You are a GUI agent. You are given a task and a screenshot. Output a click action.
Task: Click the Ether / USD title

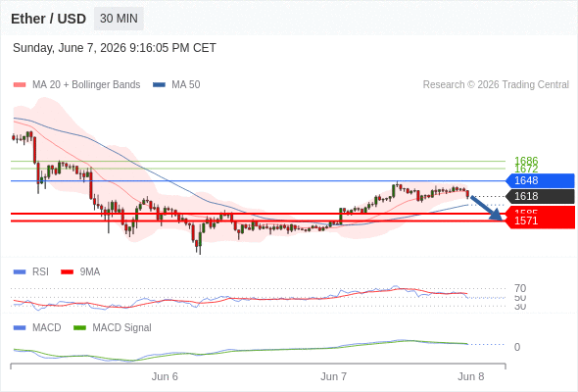click(x=48, y=19)
